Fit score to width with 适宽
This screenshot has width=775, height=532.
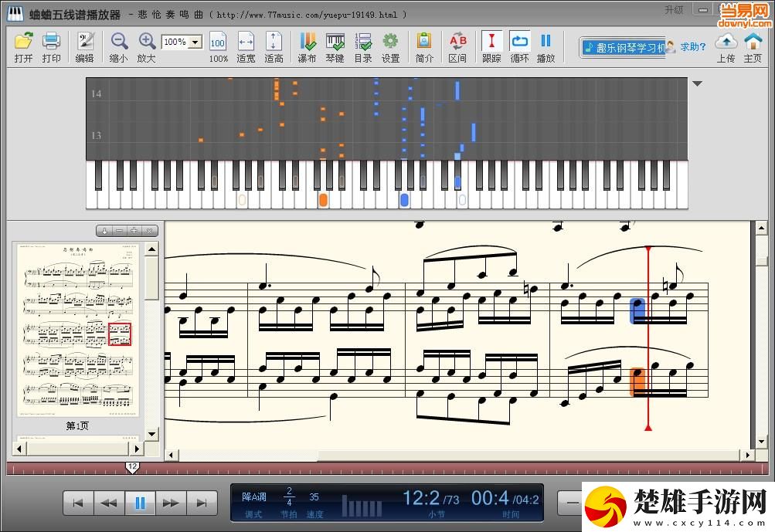pos(246,47)
